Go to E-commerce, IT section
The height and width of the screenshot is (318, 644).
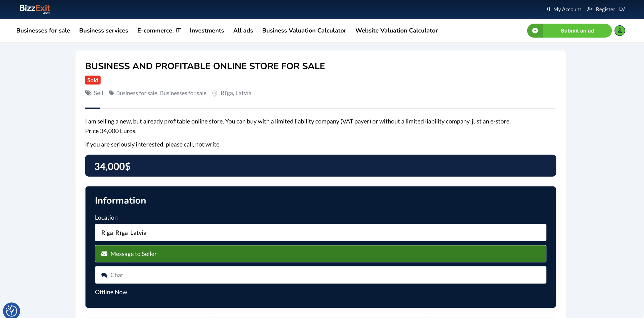point(159,30)
